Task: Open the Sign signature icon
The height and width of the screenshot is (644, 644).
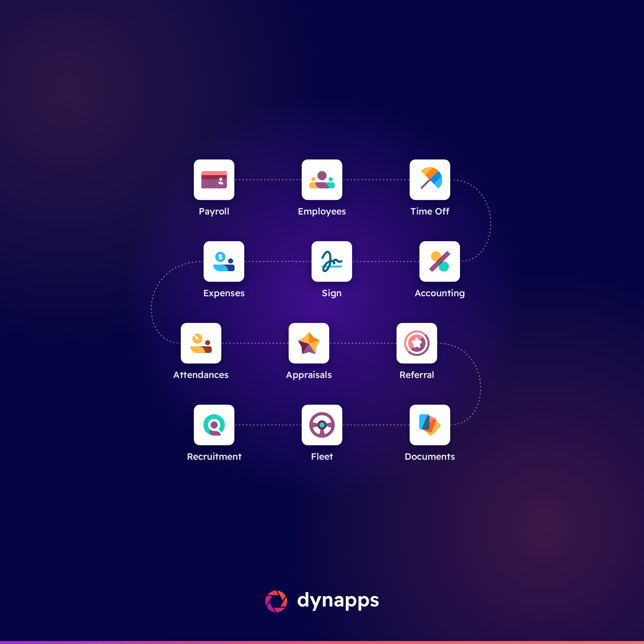Action: 332,261
